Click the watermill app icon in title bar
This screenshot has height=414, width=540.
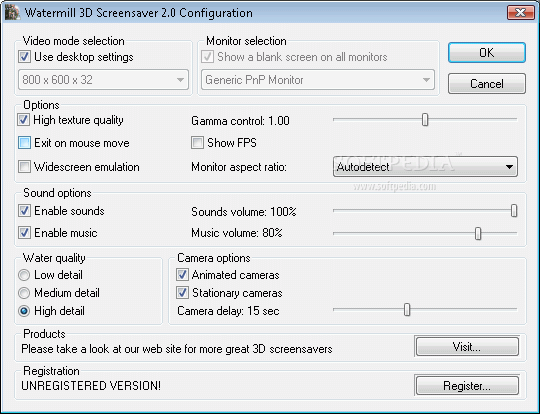click(12, 13)
